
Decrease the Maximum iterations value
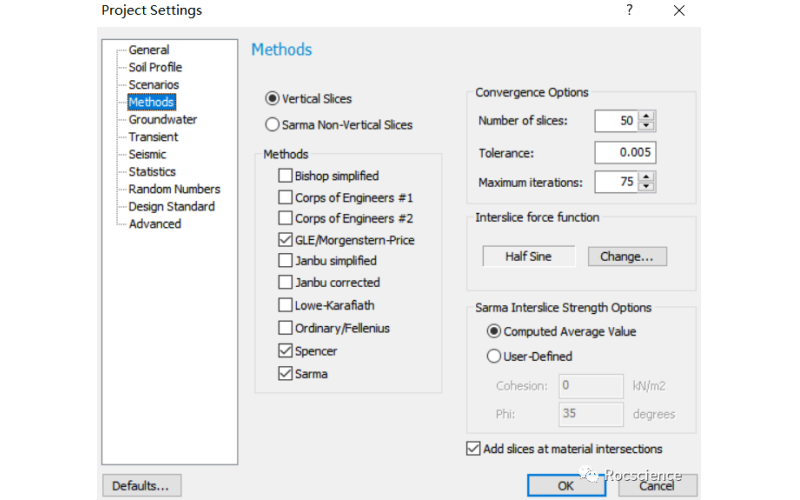pyautogui.click(x=647, y=187)
